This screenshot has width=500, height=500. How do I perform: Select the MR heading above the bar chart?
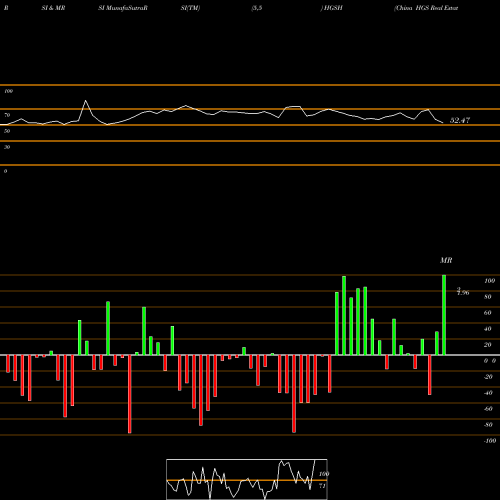tap(446, 260)
